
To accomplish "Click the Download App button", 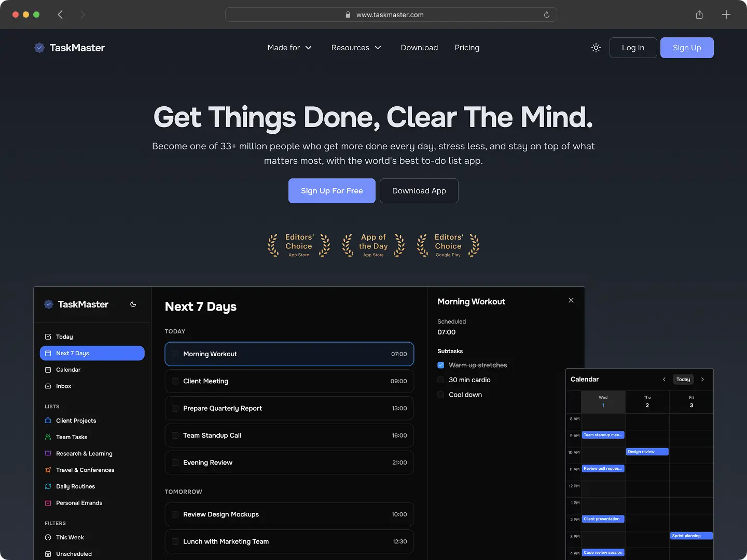I will pos(419,191).
